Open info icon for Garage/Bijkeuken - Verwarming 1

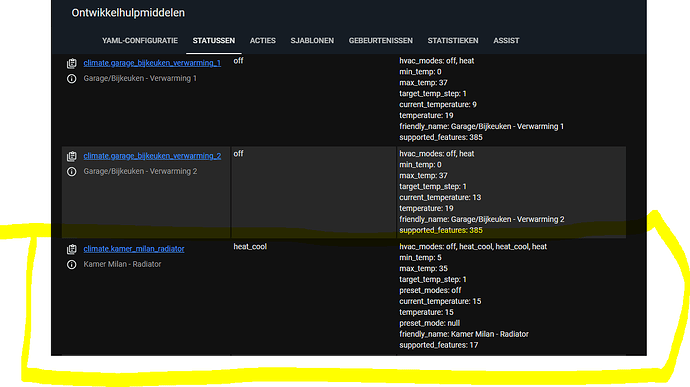click(x=71, y=79)
